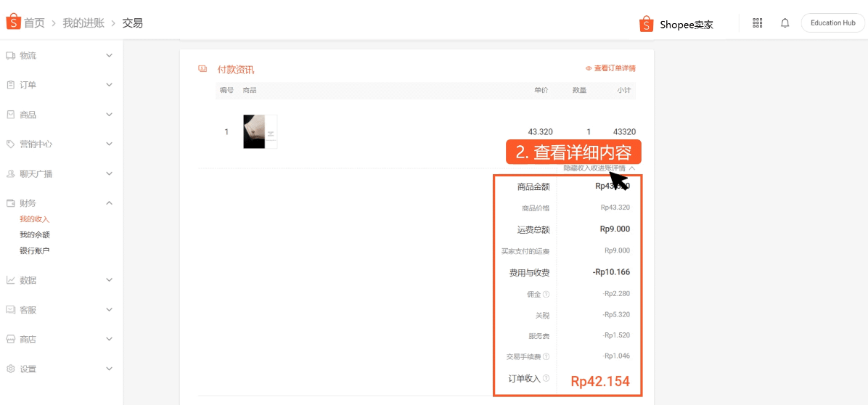Open 我的收入 in sidebar
This screenshot has width=868, height=405.
point(35,220)
